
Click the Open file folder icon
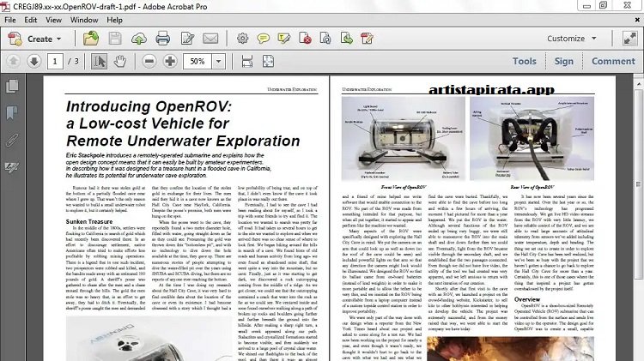[91, 39]
